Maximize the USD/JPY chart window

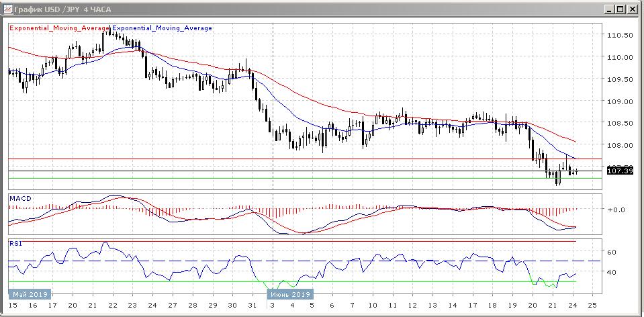pyautogui.click(x=620, y=9)
